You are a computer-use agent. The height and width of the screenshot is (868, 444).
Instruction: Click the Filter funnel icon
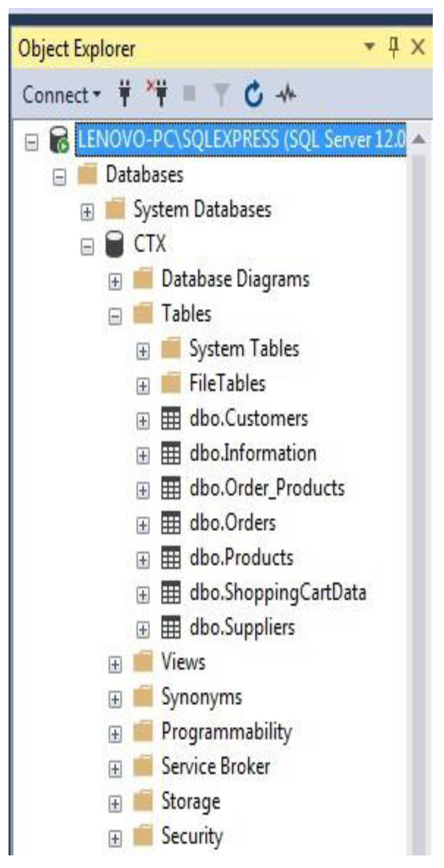221,94
